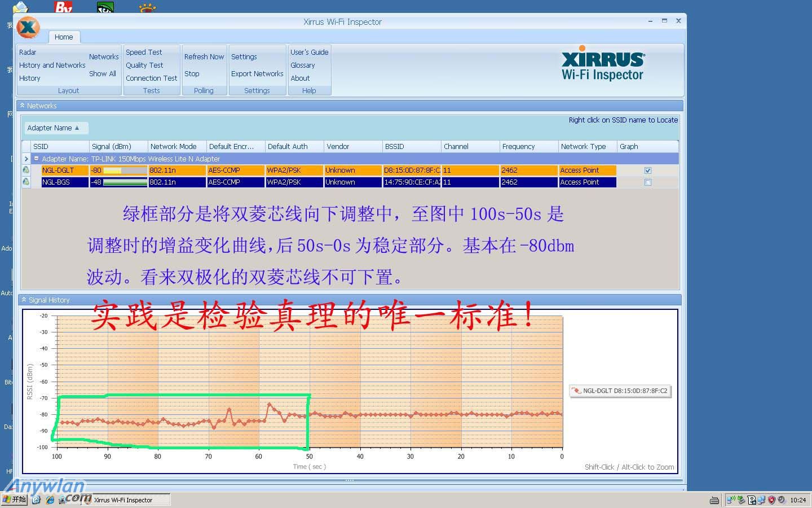Viewport: 812px width, 508px height.
Task: Open the wireless network tray icon
Action: pyautogui.click(x=731, y=500)
